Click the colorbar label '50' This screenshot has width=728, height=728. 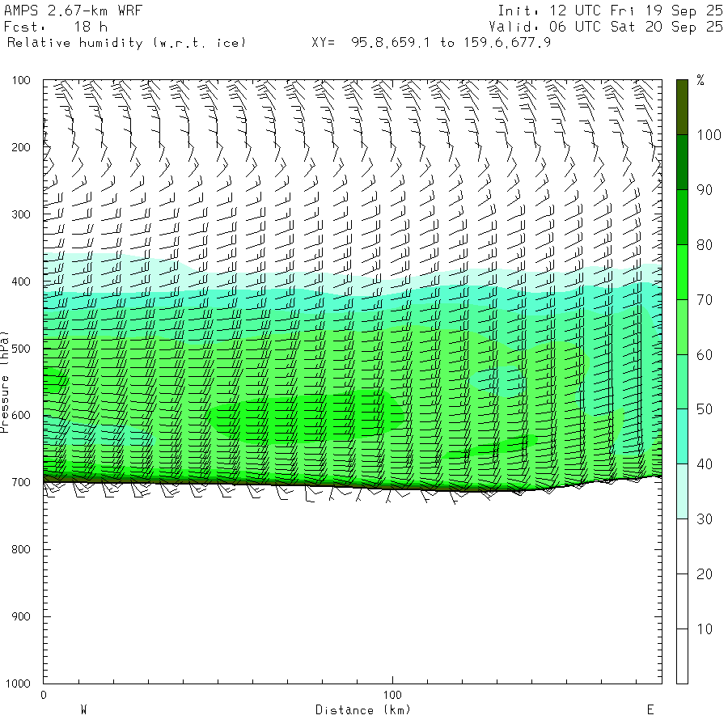705,409
